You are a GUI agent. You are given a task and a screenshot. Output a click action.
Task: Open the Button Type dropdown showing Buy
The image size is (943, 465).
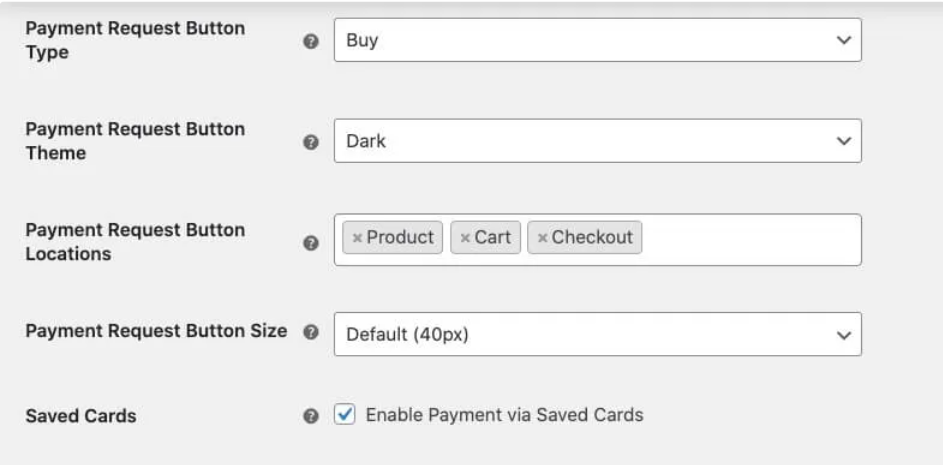pos(597,41)
